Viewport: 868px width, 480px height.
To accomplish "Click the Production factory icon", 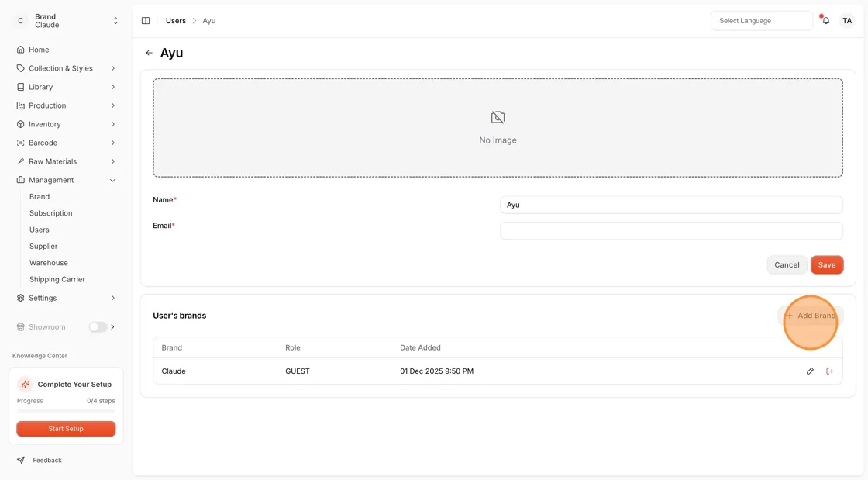I will tap(20, 105).
